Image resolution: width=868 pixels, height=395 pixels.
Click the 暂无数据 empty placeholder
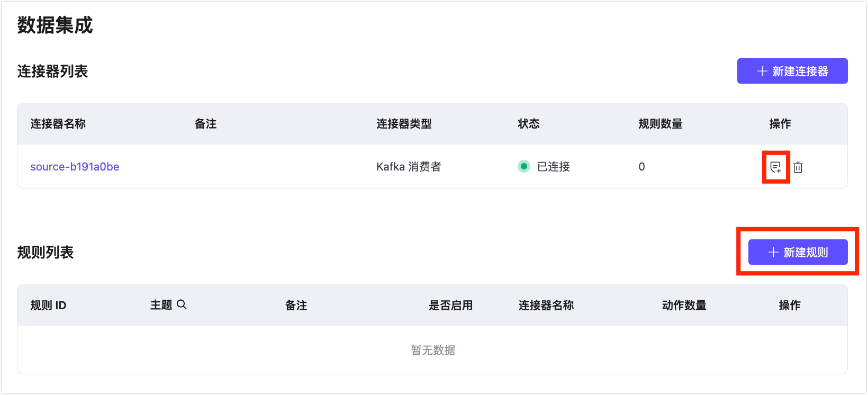433,351
